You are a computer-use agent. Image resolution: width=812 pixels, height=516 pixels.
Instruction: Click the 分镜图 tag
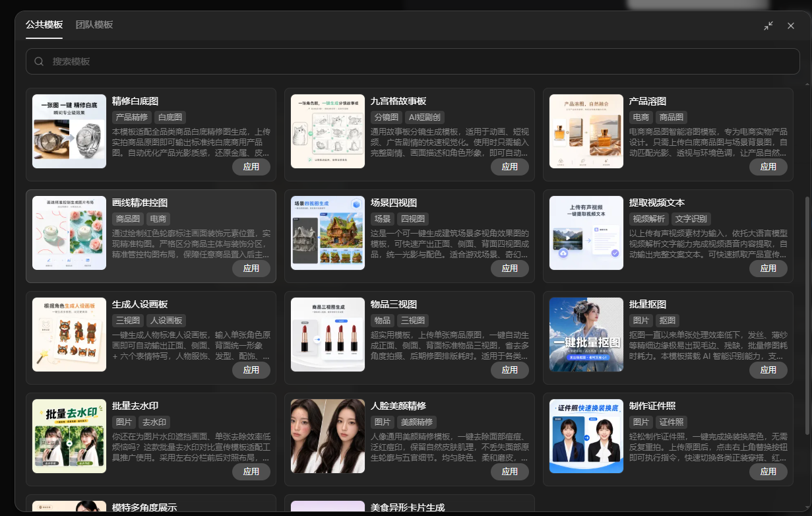[387, 117]
